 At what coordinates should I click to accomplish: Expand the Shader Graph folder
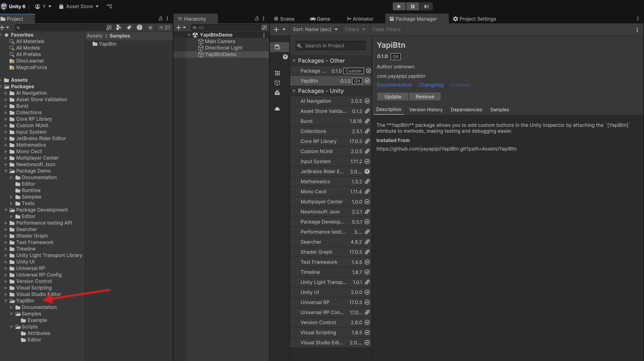(6, 236)
